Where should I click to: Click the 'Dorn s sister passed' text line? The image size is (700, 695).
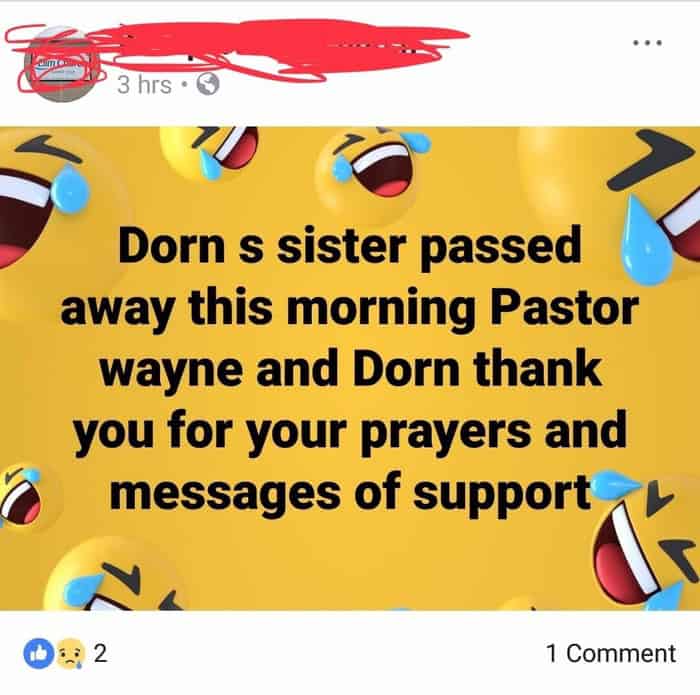click(350, 248)
